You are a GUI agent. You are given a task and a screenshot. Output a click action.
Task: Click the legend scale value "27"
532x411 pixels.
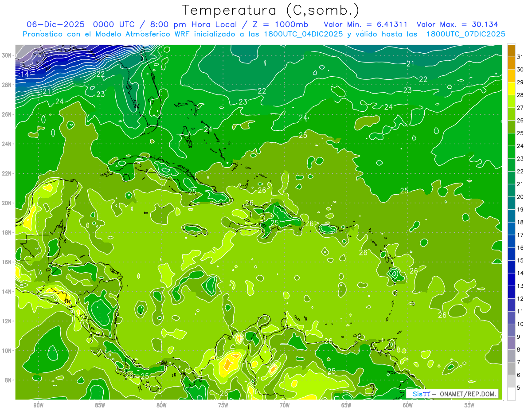pos(520,108)
